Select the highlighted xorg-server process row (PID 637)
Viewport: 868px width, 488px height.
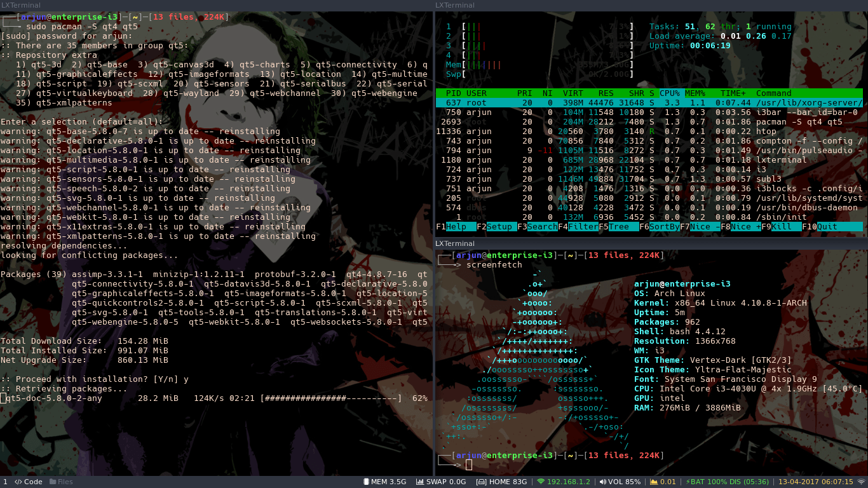click(x=649, y=103)
